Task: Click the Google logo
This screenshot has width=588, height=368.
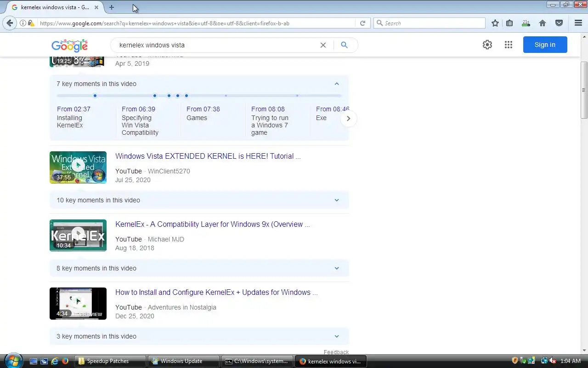Action: click(69, 46)
